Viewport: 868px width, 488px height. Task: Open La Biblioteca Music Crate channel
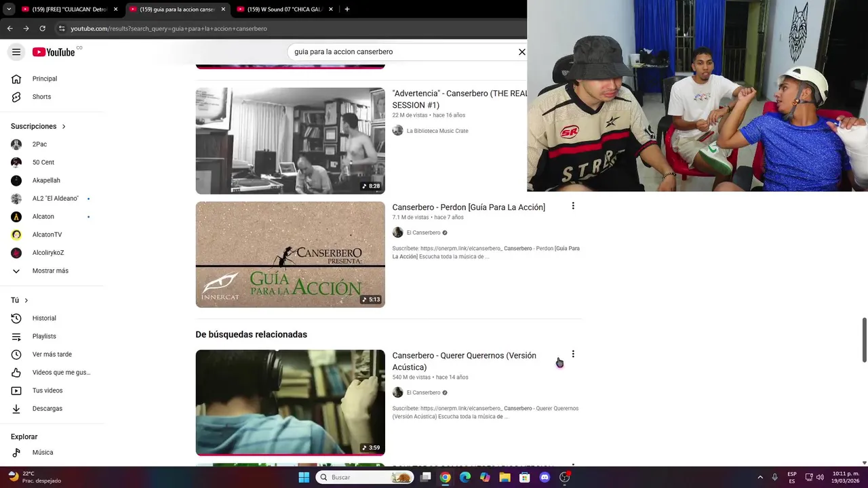[x=437, y=131]
